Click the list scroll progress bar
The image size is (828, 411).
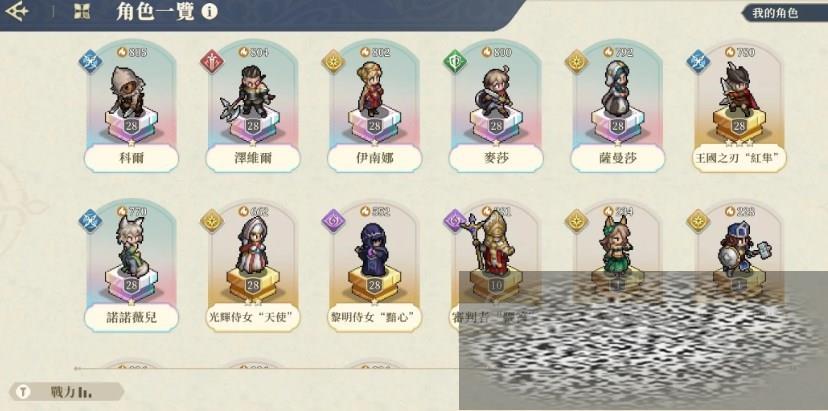[x=267, y=368]
